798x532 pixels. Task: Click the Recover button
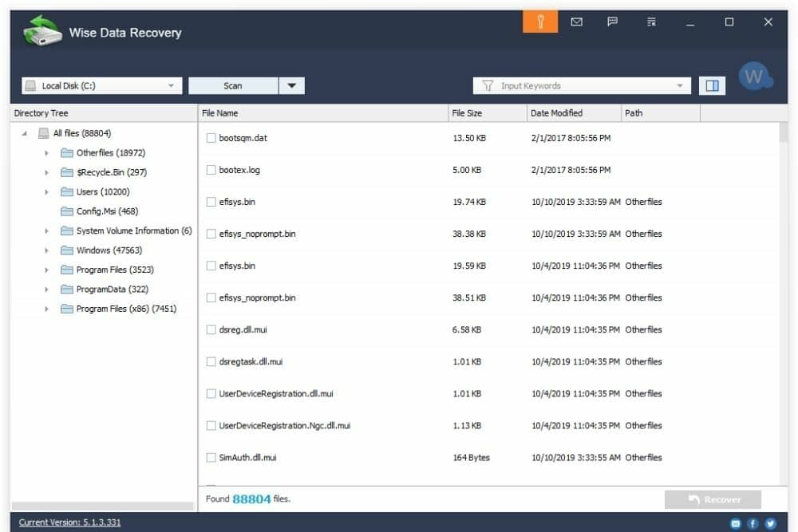click(x=713, y=499)
